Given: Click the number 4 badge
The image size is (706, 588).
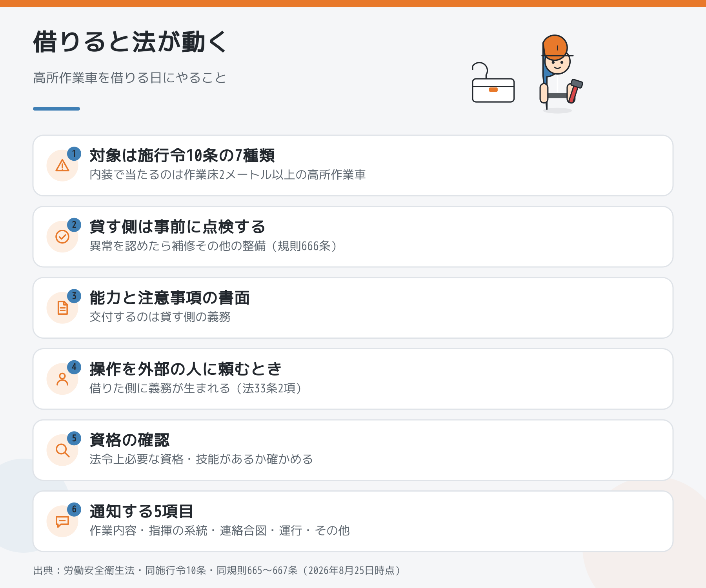Looking at the screenshot, I should click(x=74, y=367).
